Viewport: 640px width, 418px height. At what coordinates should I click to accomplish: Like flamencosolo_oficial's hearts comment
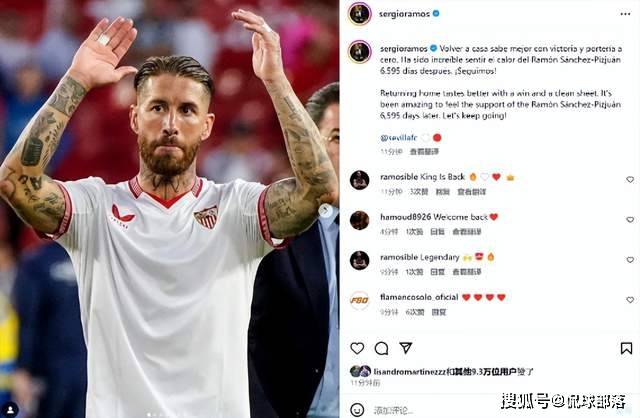click(x=630, y=300)
